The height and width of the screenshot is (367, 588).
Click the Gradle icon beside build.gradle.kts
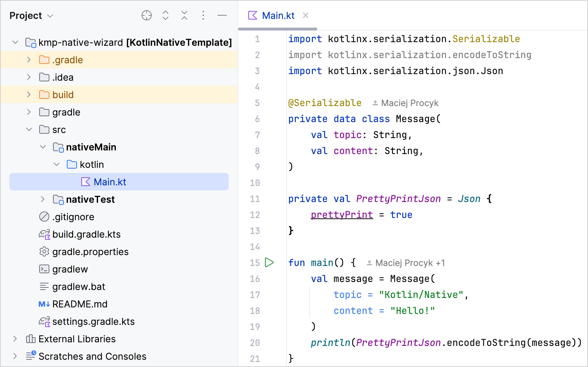44,234
